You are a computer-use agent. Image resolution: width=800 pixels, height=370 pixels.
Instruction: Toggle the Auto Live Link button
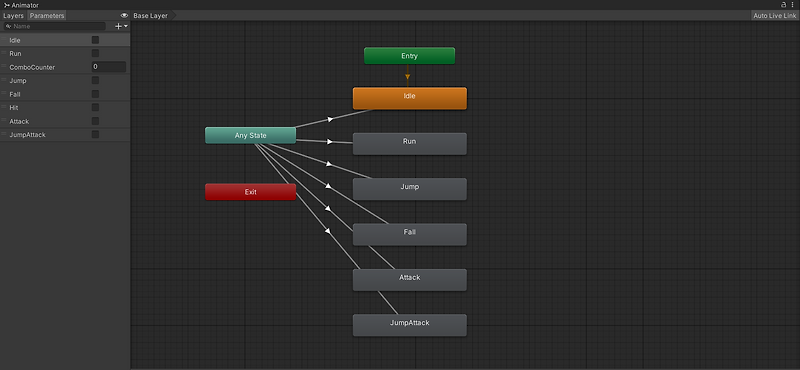pos(774,16)
